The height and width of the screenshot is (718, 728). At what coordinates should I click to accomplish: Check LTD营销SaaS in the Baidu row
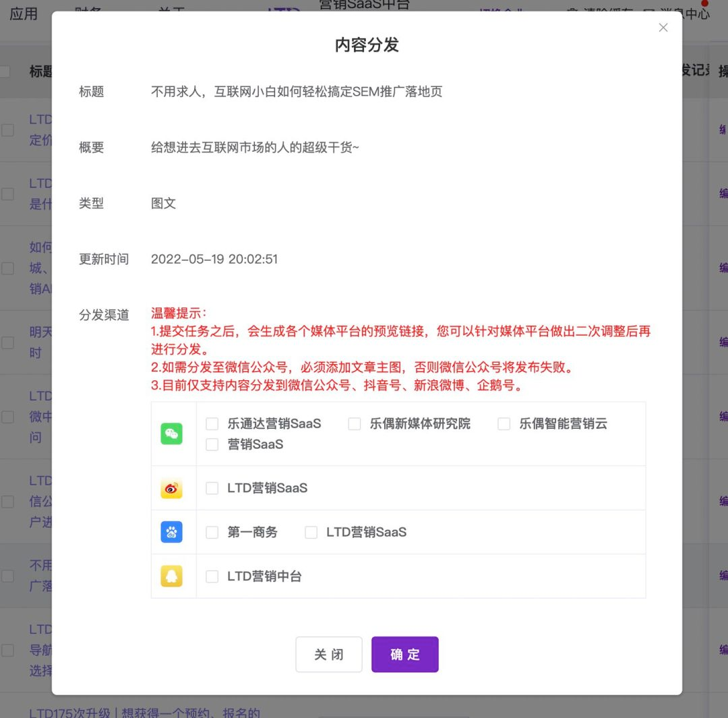pyautogui.click(x=311, y=532)
